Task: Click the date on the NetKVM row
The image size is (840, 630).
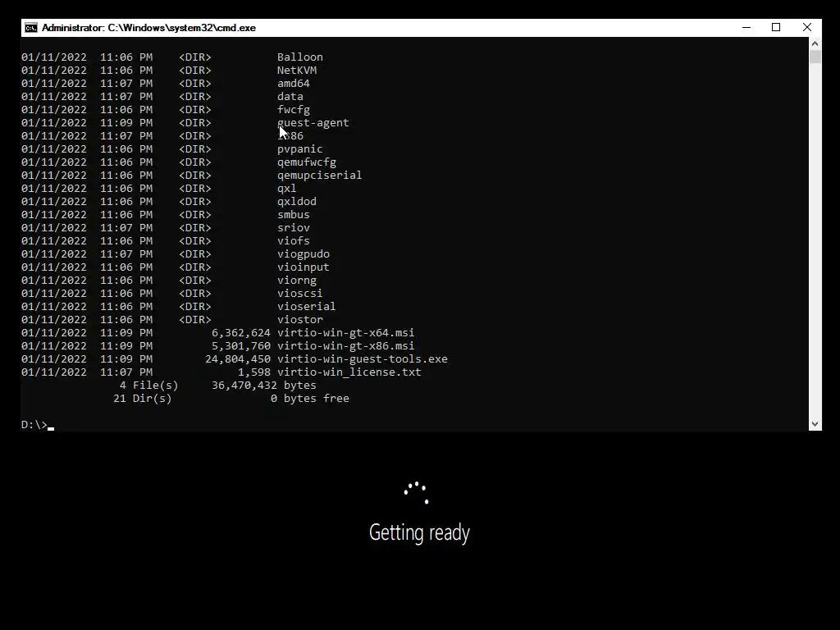Action: tap(54, 71)
